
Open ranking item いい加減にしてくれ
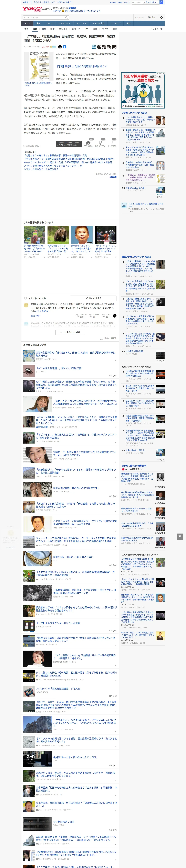[x=140, y=120]
